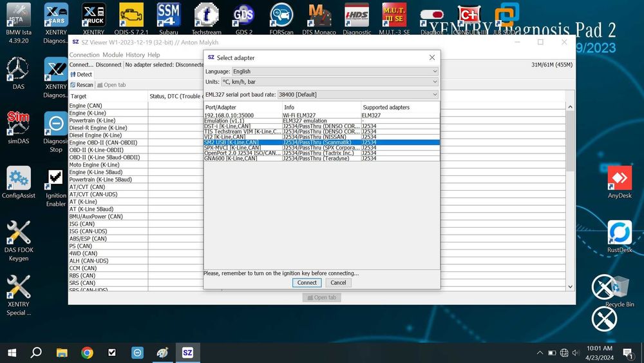This screenshot has height=363, width=644.
Task: Launch XENTRY Diagnosis Cars desktop icon
Action: [x=56, y=23]
